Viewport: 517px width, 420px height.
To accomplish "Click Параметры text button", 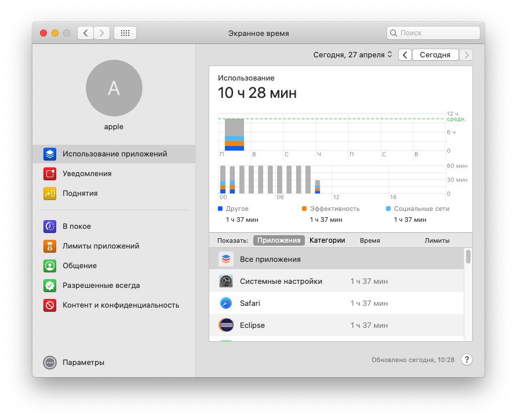I will click(83, 363).
